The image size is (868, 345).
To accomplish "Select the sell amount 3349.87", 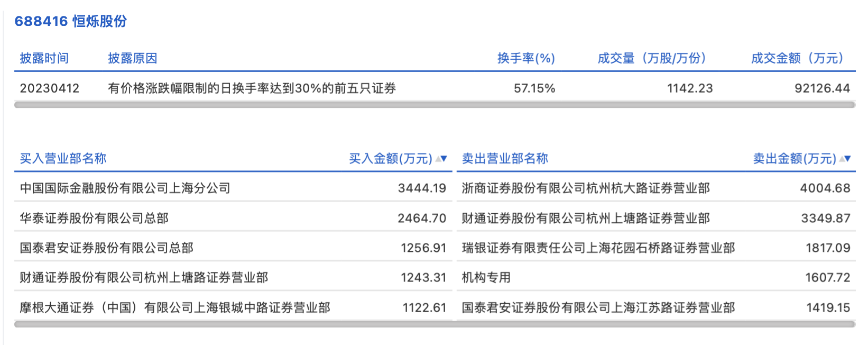I will (x=826, y=218).
